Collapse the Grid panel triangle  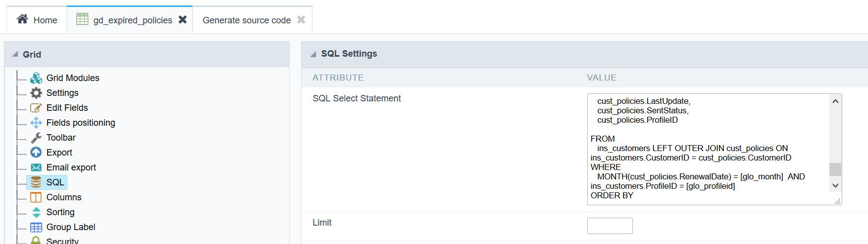point(15,54)
